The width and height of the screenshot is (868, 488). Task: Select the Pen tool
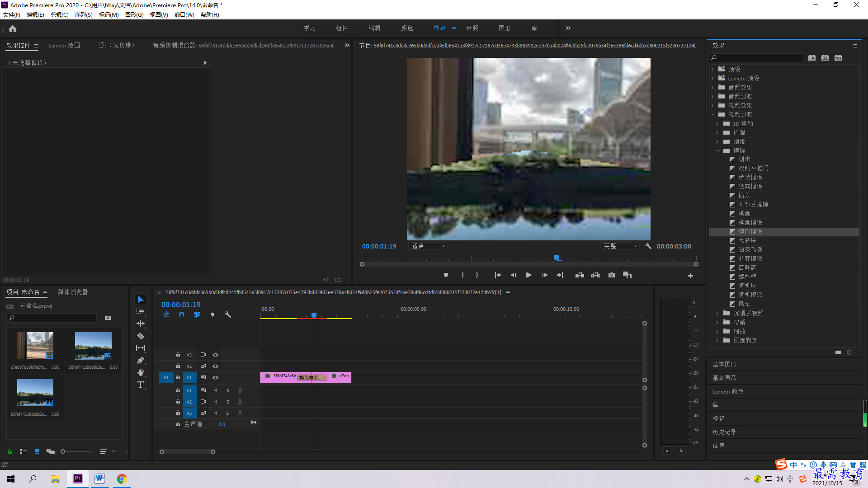(141, 360)
